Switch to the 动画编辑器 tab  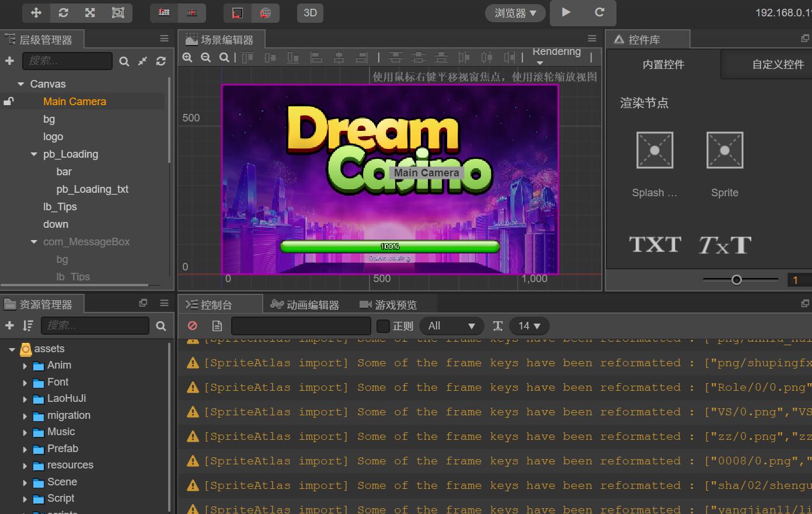click(305, 305)
